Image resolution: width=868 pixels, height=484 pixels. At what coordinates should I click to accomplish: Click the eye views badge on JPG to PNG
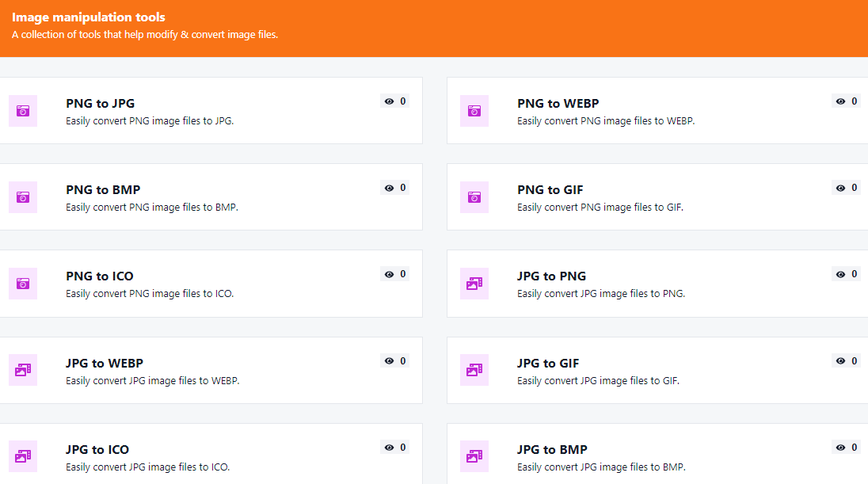click(x=847, y=274)
